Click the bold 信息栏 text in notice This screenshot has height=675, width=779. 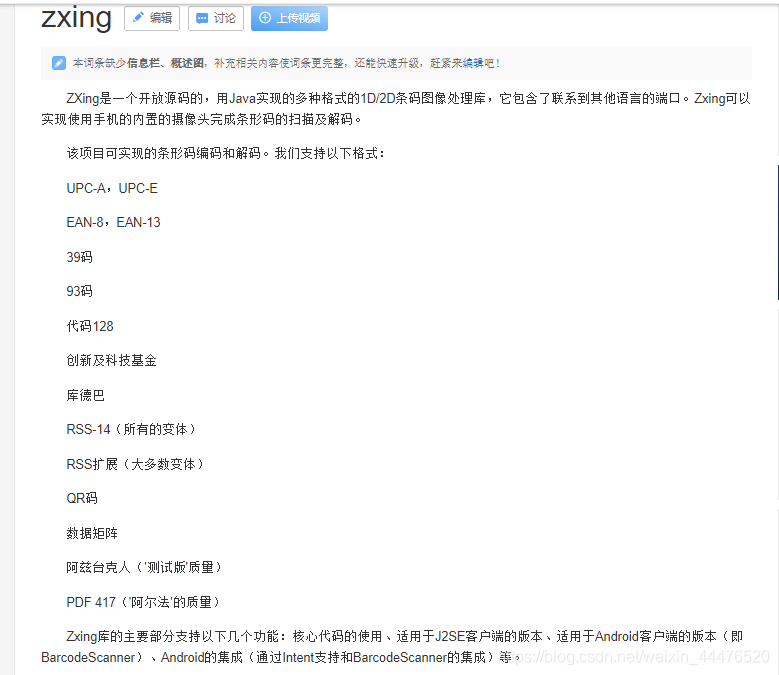(144, 63)
